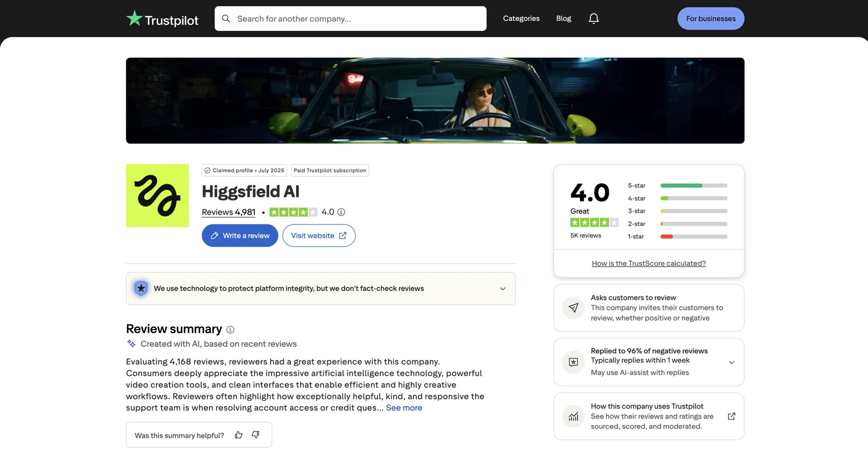Click the For businesses button
The image size is (868, 470).
(x=711, y=18)
